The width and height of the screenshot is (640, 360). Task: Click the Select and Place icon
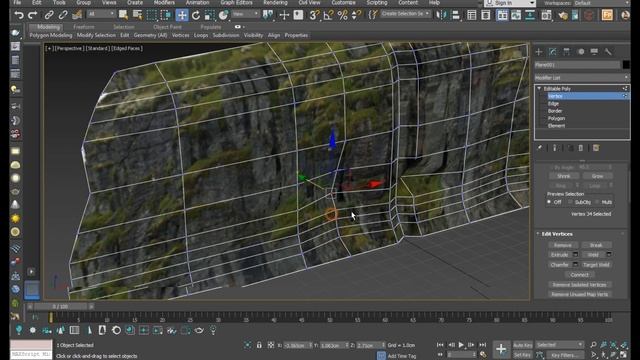point(223,15)
